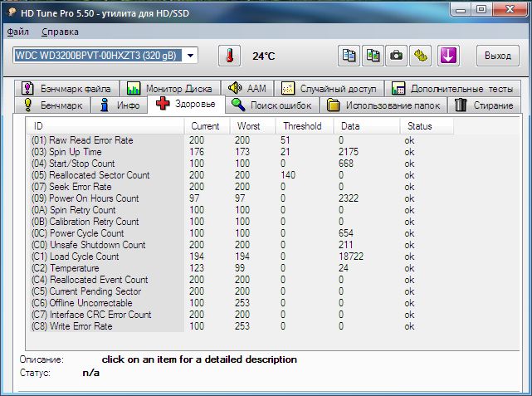
Task: Open the Файл menu
Action: [x=18, y=32]
